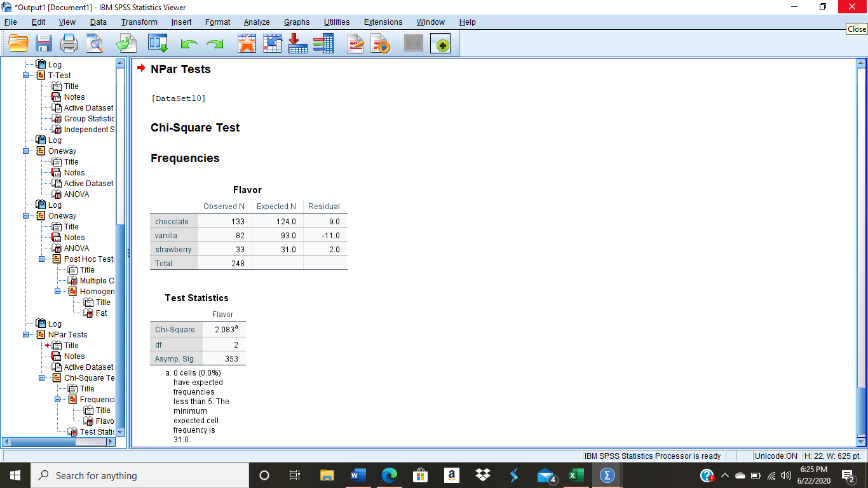Click the Export output toolbar icon

click(x=126, y=43)
